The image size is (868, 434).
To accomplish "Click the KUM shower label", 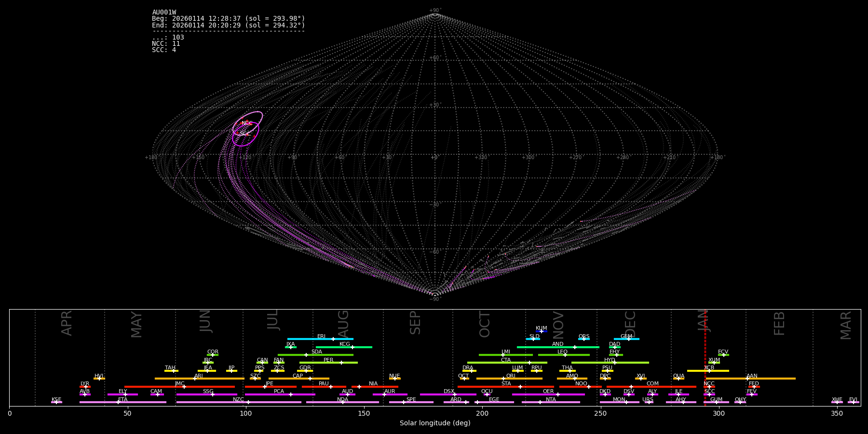I will coord(542,328).
